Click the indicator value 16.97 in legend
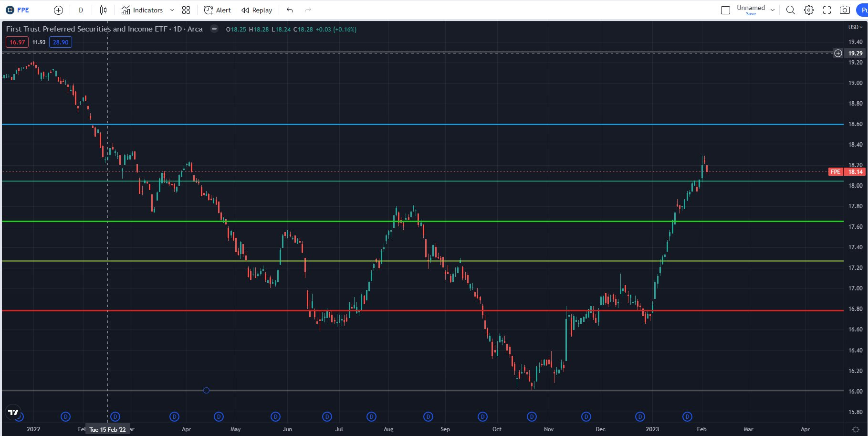This screenshot has height=436, width=868. 17,42
